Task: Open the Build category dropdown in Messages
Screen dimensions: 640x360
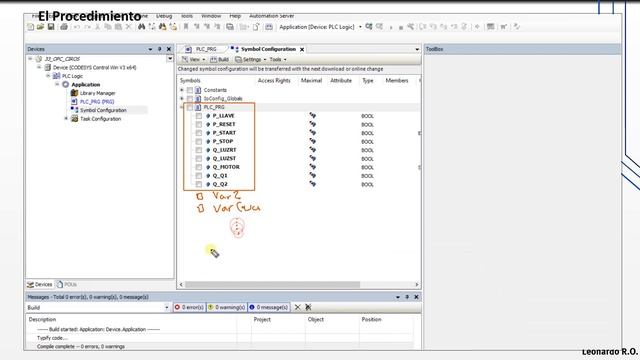Action: click(x=167, y=307)
